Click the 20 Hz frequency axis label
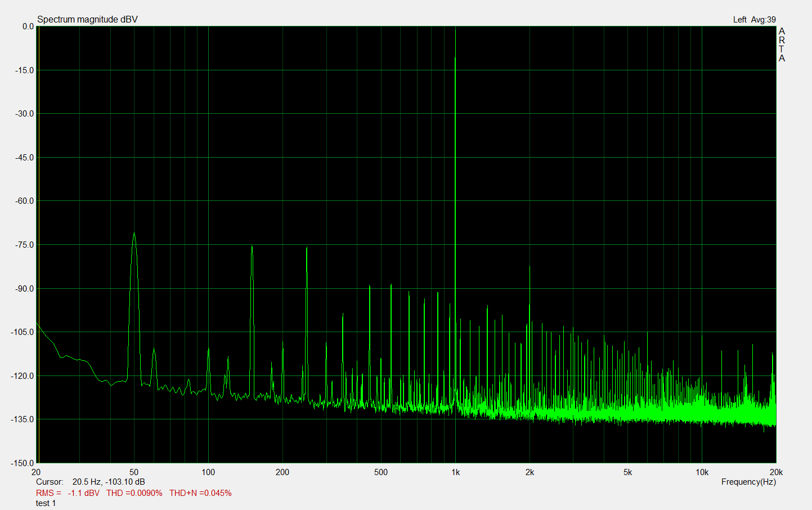 pos(37,472)
